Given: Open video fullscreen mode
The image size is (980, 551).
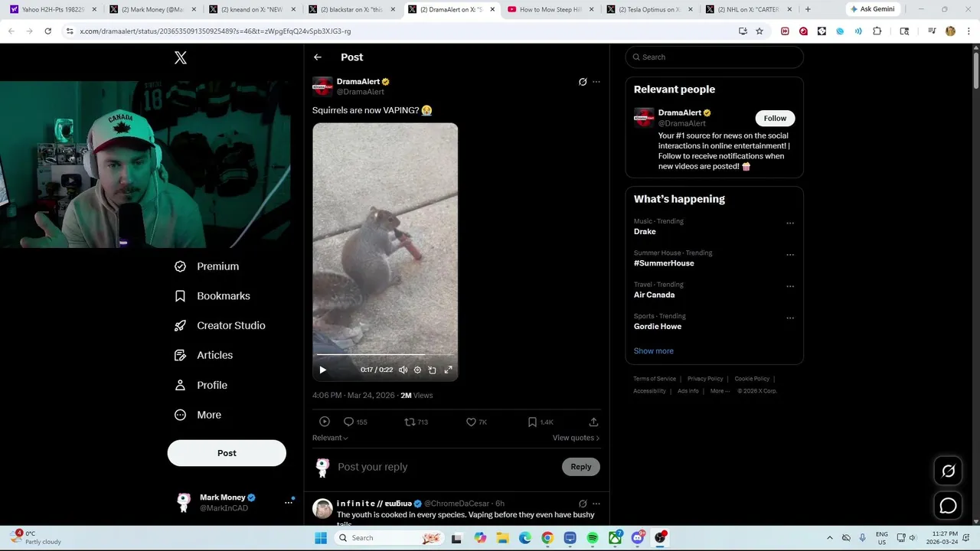Looking at the screenshot, I should point(448,370).
